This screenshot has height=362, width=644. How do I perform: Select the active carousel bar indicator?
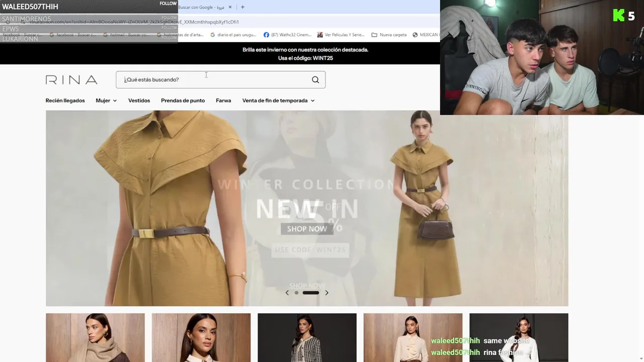tap(311, 293)
